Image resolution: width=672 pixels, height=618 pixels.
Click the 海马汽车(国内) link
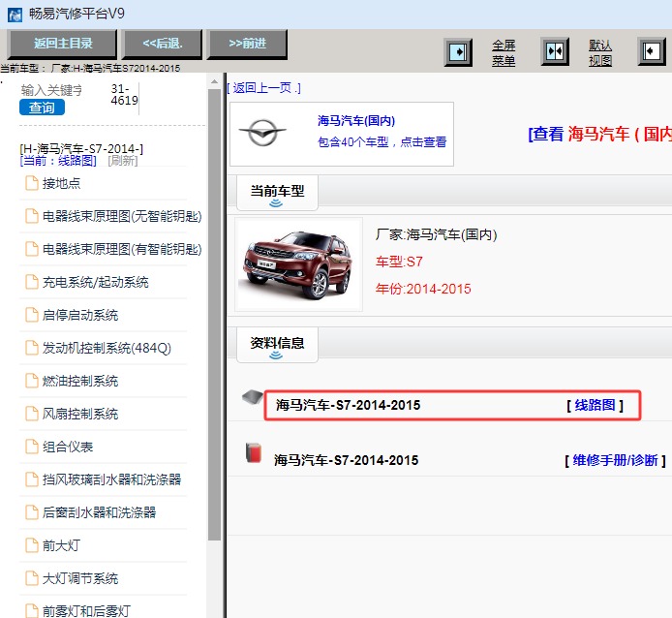point(356,121)
